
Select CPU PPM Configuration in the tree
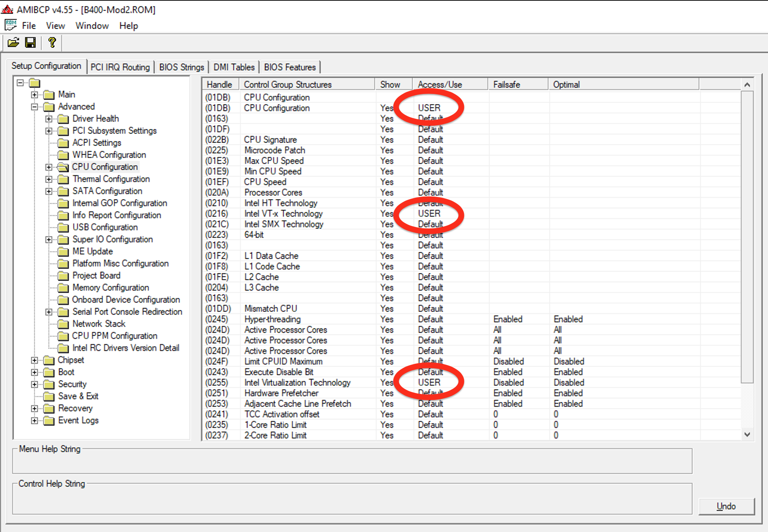(115, 336)
